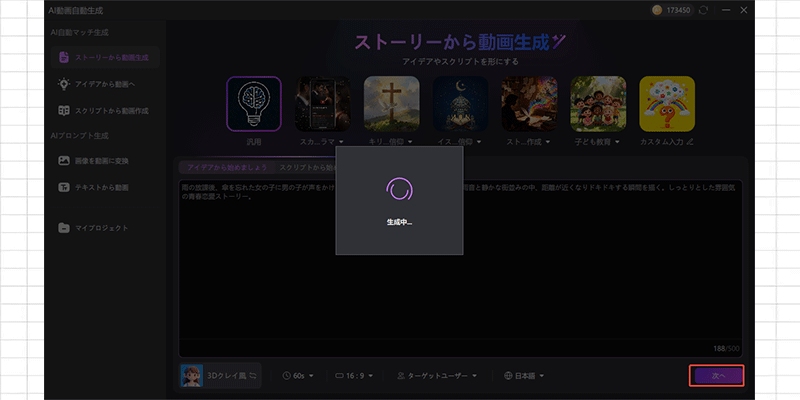Click the 次へ next button
800x400 pixels.
click(x=716, y=376)
